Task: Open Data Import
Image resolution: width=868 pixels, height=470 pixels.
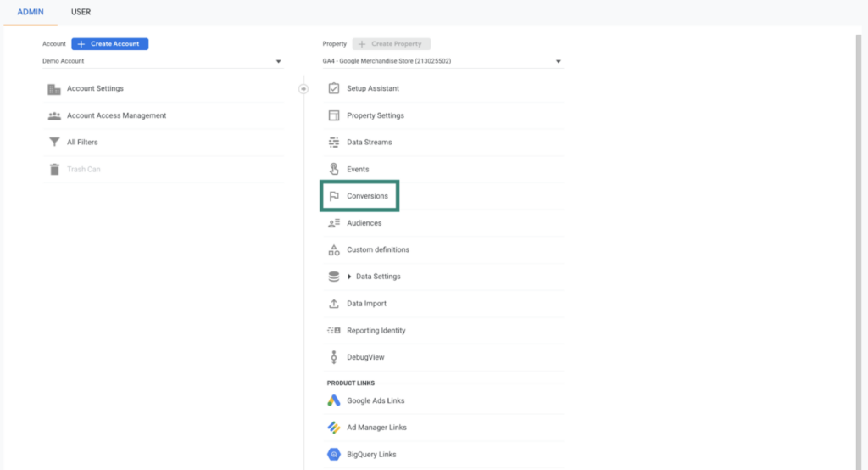Action: pos(366,303)
